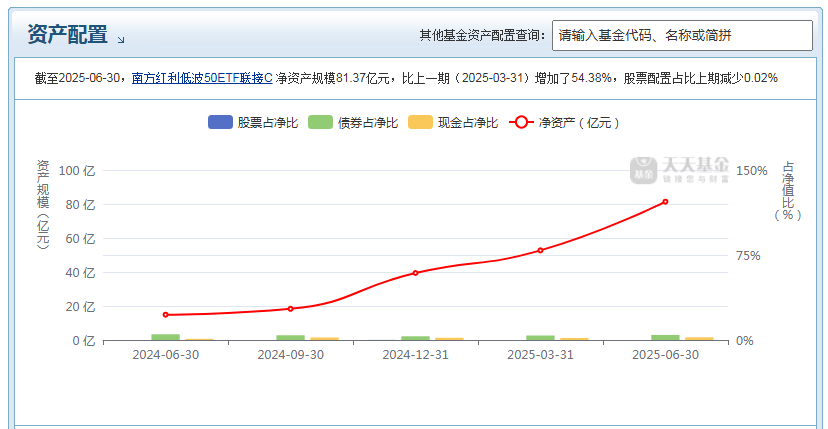Click the 2024-09-30 axis date label
This screenshot has width=828, height=429.
tap(290, 355)
